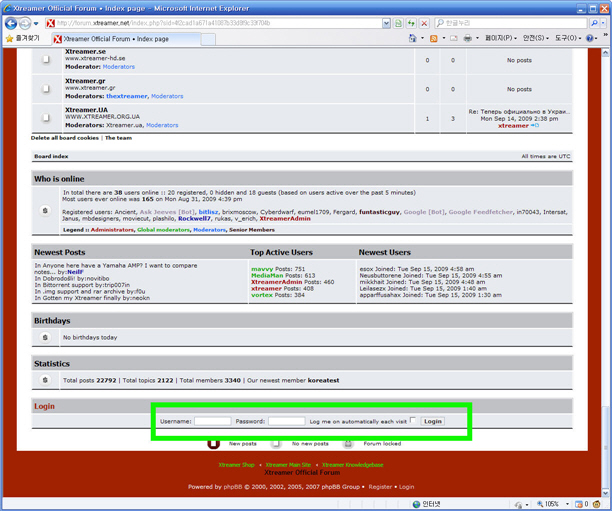This screenshot has height=511, width=612.
Task: Open thextreamer moderator profile
Action: 127,96
